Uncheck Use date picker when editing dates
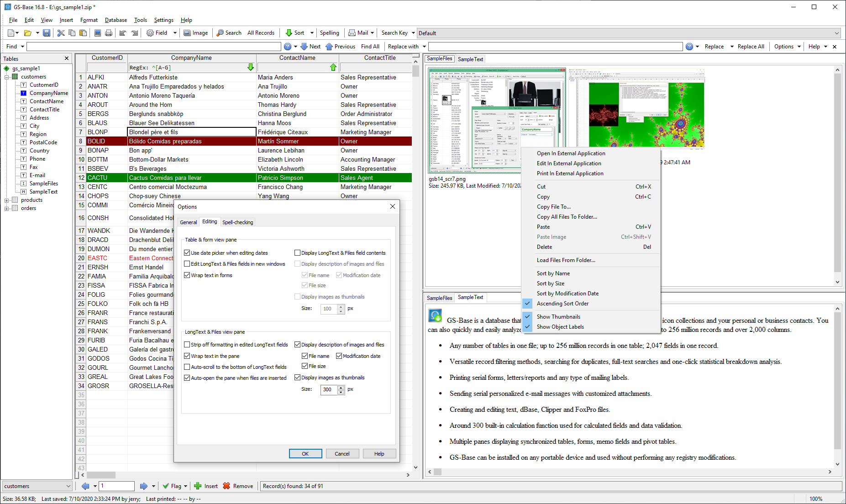Image resolution: width=846 pixels, height=504 pixels. pos(187,253)
